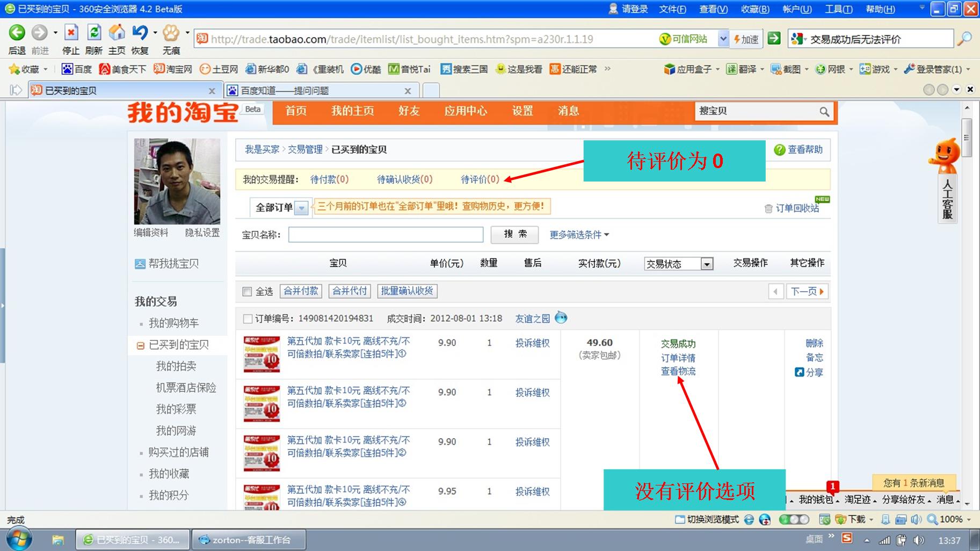Click the Refresh page icon
Image resolution: width=980 pixels, height=551 pixels.
pyautogui.click(x=94, y=33)
